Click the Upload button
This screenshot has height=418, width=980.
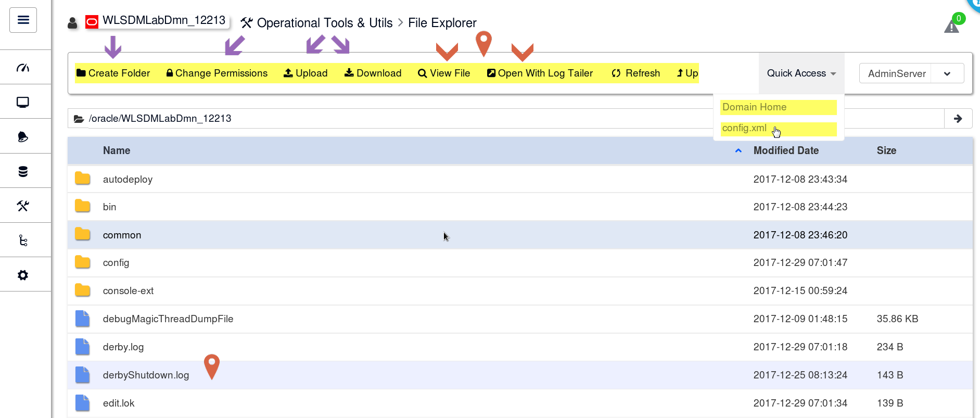tap(306, 73)
